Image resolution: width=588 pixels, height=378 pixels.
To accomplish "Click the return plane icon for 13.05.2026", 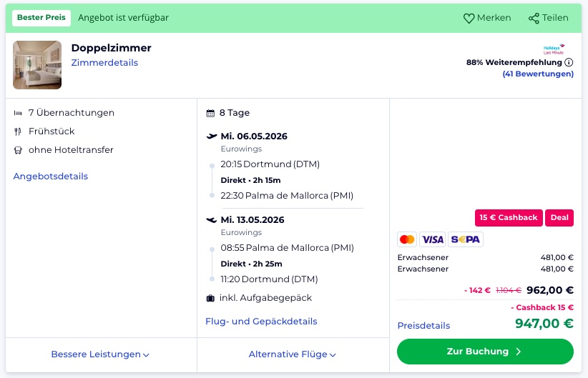I will (212, 220).
